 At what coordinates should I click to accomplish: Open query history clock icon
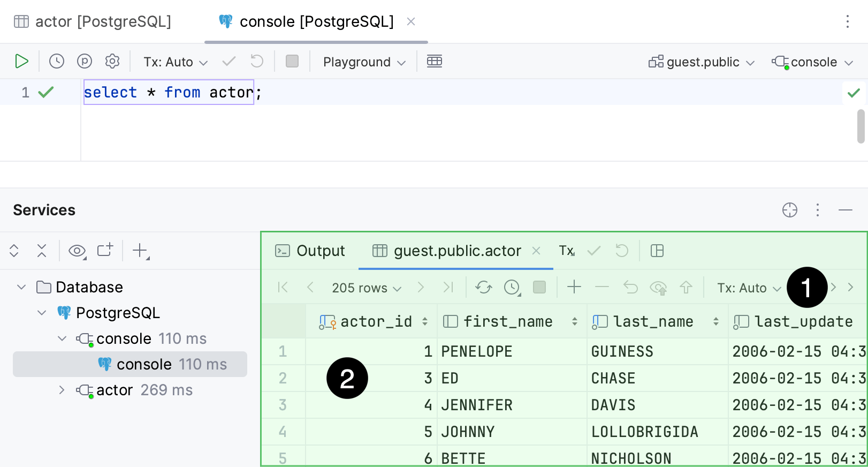point(57,62)
